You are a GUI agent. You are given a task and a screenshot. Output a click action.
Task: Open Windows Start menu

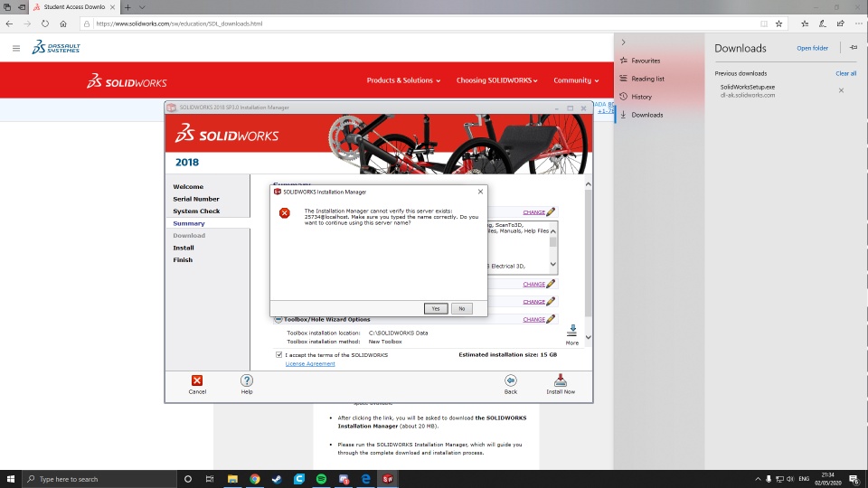[11, 479]
